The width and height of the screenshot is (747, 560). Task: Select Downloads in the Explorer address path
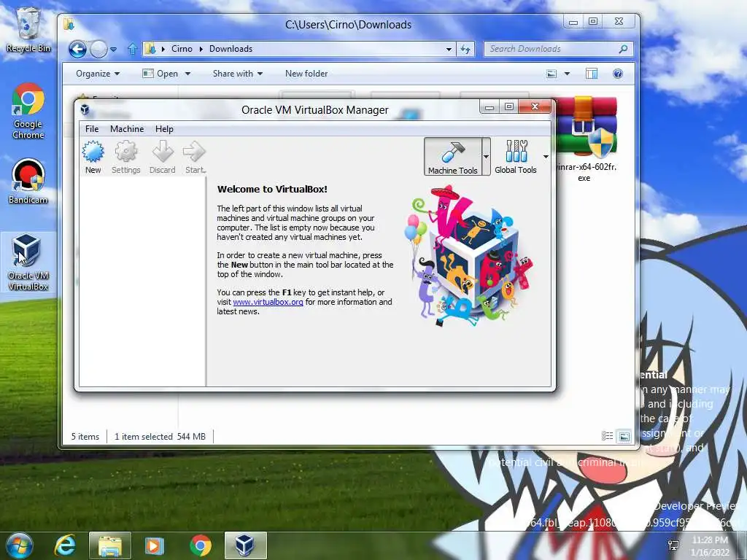[231, 49]
